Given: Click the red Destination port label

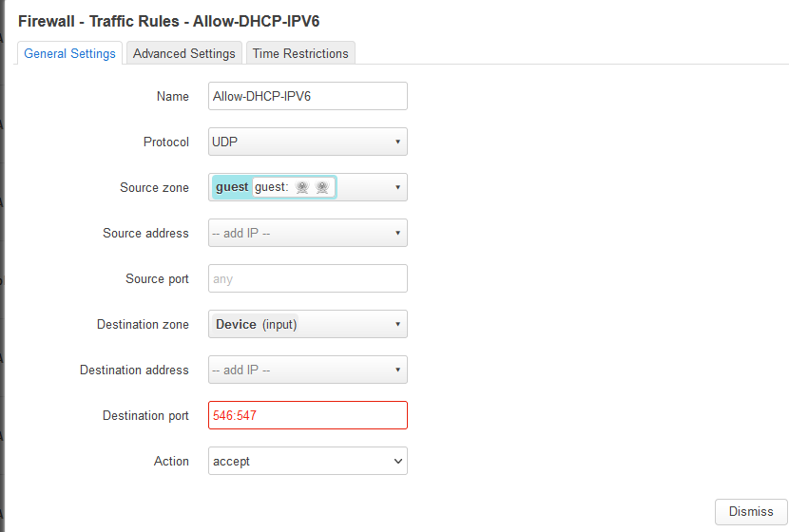Looking at the screenshot, I should 145,415.
